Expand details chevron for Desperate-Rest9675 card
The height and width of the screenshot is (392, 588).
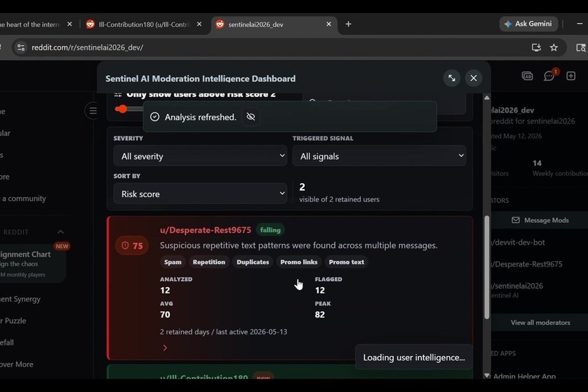coord(165,347)
